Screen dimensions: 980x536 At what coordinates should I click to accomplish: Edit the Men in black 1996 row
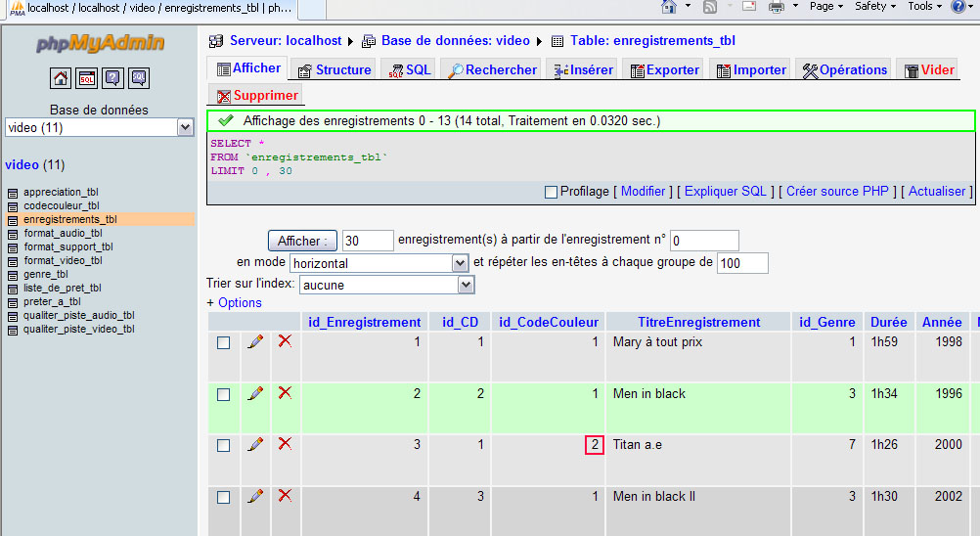(x=255, y=393)
